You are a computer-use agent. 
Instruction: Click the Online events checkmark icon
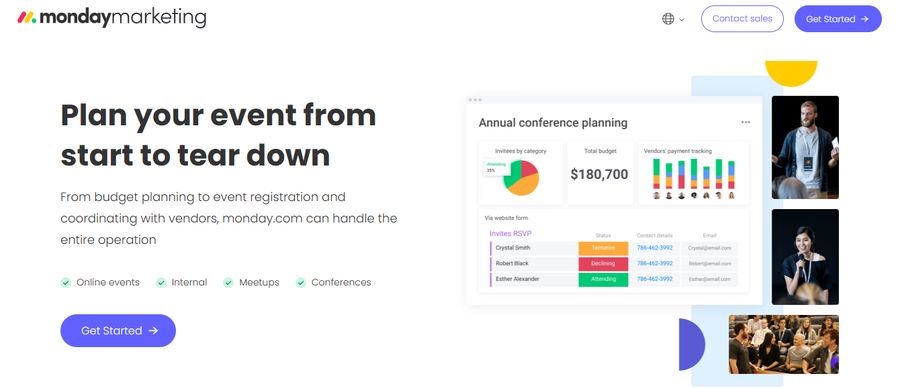click(65, 282)
